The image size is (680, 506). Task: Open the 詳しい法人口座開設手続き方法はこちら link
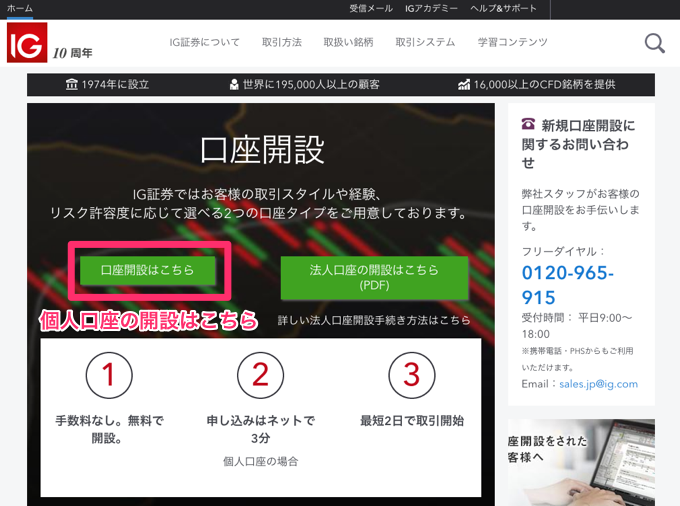(x=374, y=320)
